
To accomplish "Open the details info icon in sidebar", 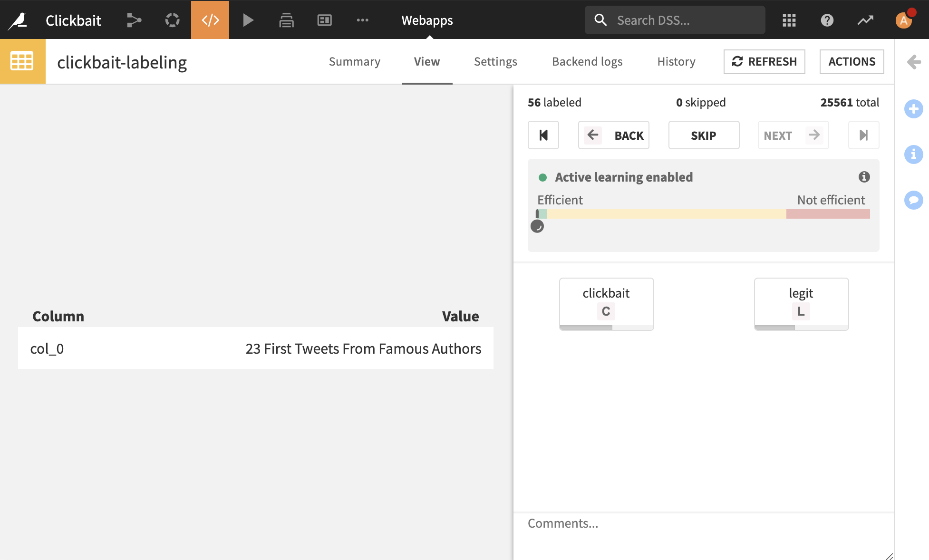I will [x=913, y=154].
